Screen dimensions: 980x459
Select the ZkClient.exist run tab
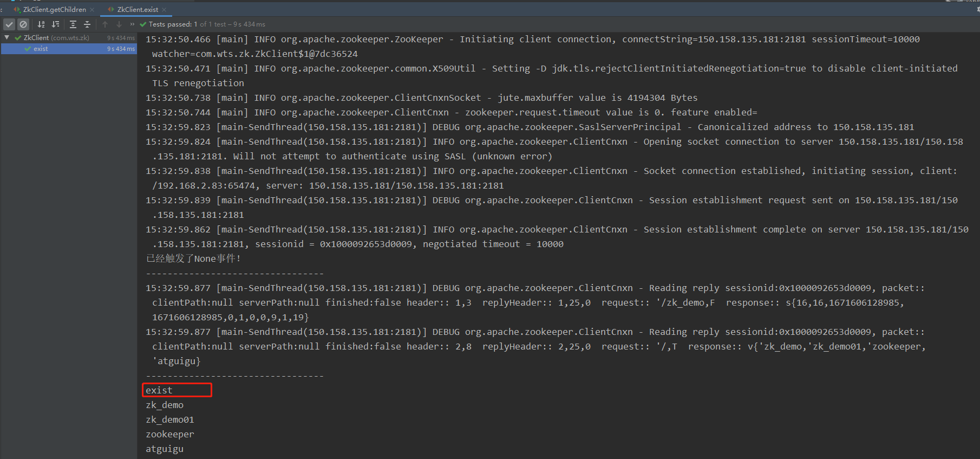click(x=138, y=9)
